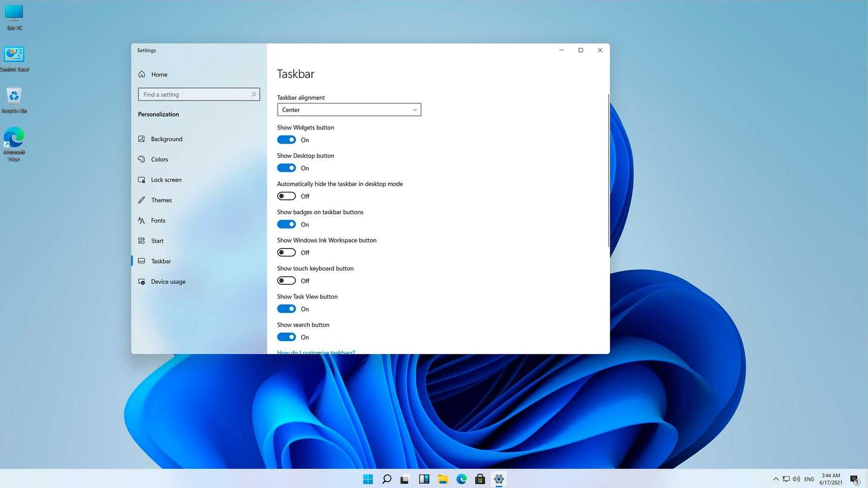Enable Show touch keyboard button toggle
Image resolution: width=868 pixels, height=488 pixels.
point(286,280)
